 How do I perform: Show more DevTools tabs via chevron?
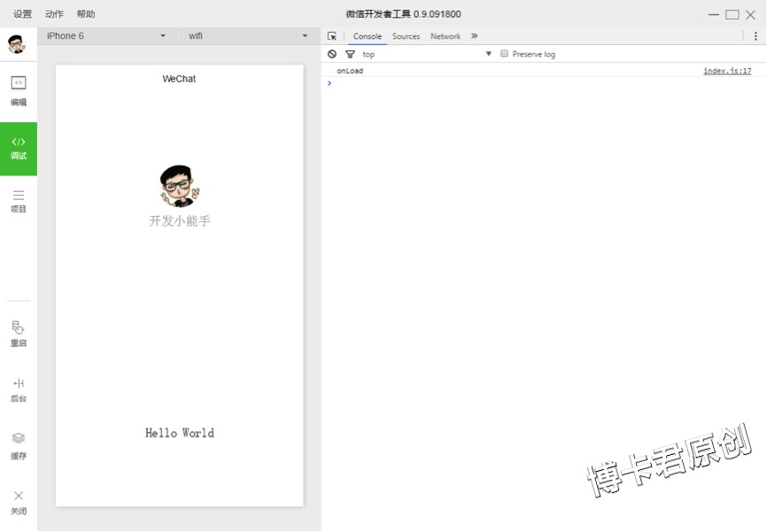pyautogui.click(x=475, y=36)
